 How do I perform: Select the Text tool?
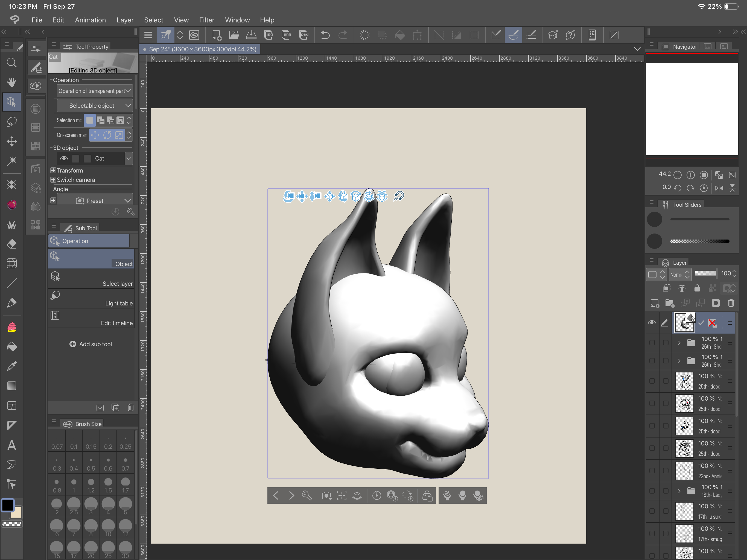click(x=12, y=445)
